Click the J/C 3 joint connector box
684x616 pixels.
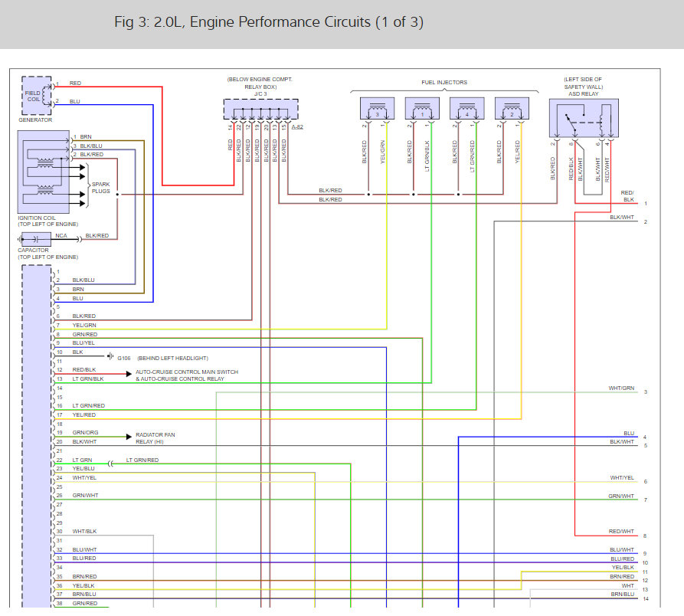(x=261, y=109)
